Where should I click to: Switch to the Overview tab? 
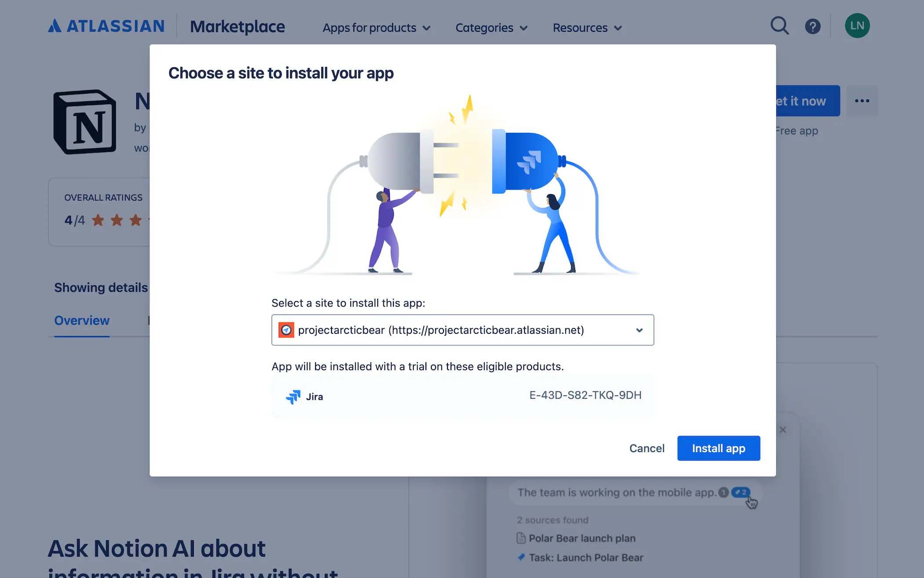click(82, 320)
